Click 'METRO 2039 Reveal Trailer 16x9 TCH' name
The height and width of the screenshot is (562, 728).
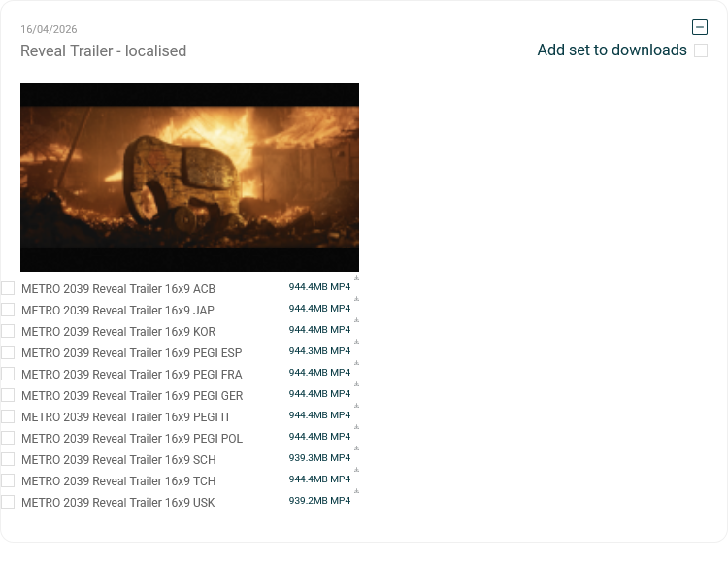[x=118, y=481]
